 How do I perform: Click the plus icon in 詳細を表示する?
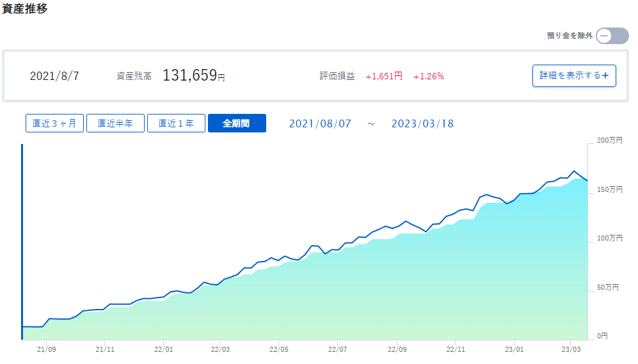pos(605,75)
